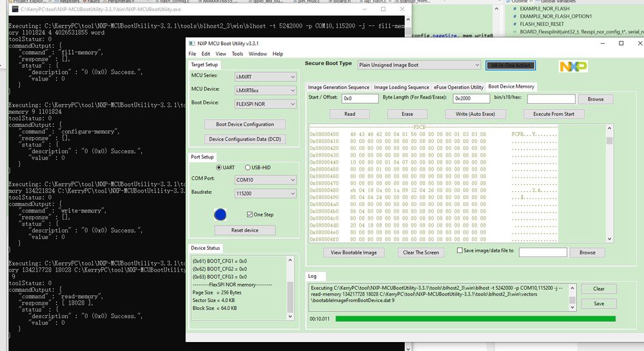Screen dimensions: 644x351
Task: Open the Window menu
Action: pos(257,54)
